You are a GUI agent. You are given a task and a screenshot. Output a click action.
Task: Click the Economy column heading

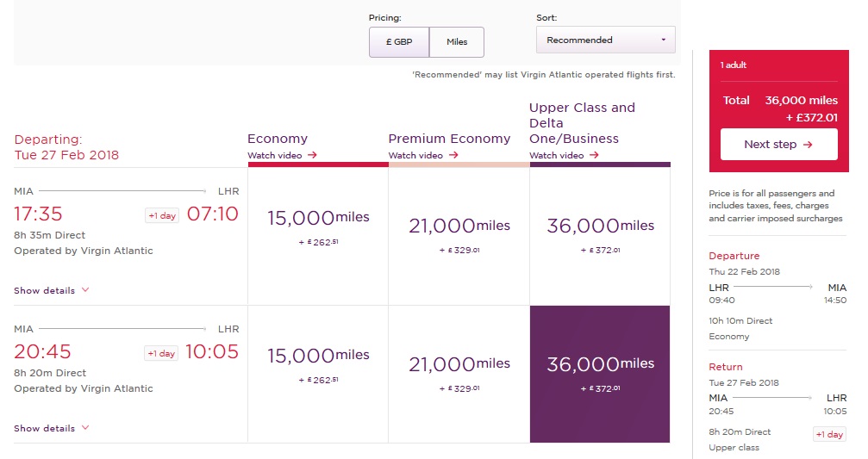point(278,139)
